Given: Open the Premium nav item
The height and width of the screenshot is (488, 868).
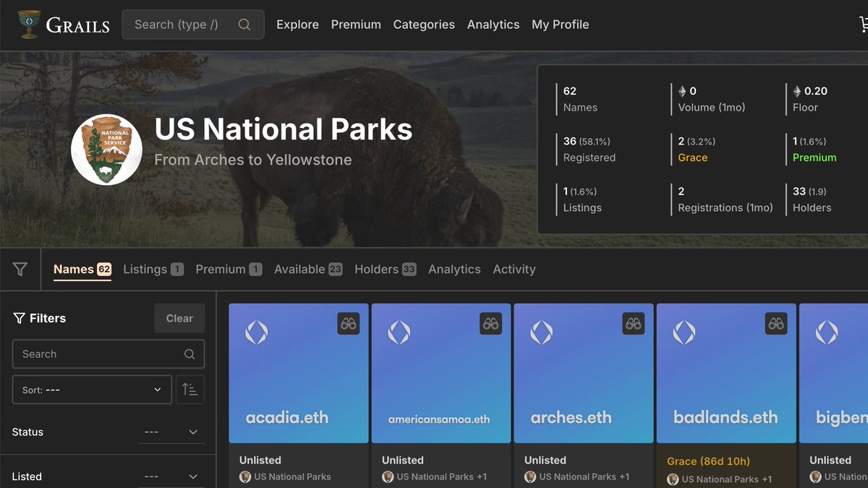Looking at the screenshot, I should 356,25.
